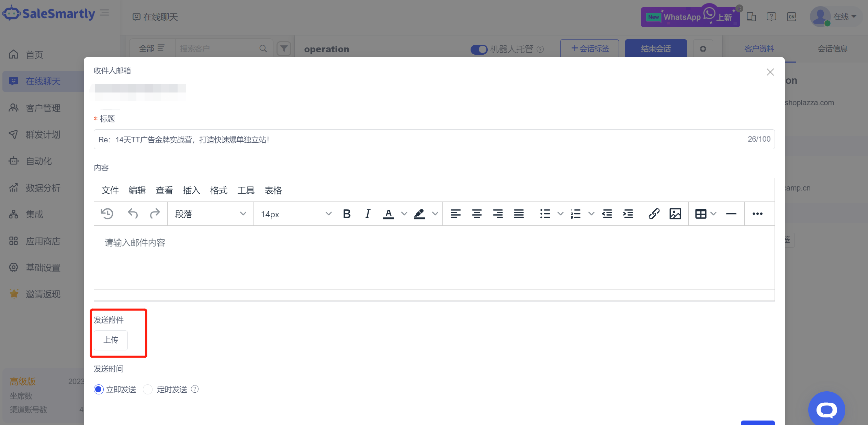Toggle italic text formatting
The image size is (868, 425).
pyautogui.click(x=368, y=214)
